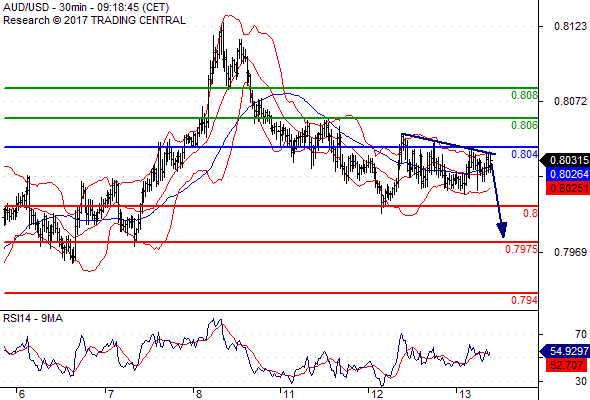Click date label 7 on time axis

pyautogui.click(x=110, y=394)
